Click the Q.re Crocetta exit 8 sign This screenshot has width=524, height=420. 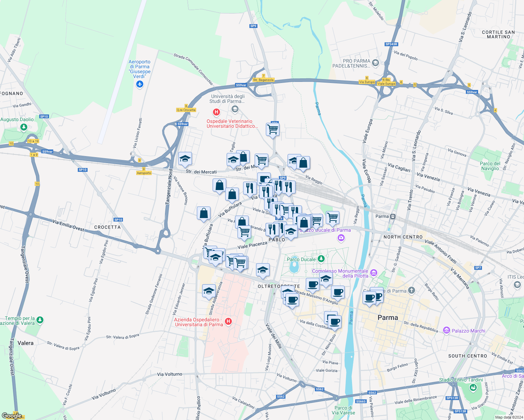pyautogui.click(x=186, y=110)
